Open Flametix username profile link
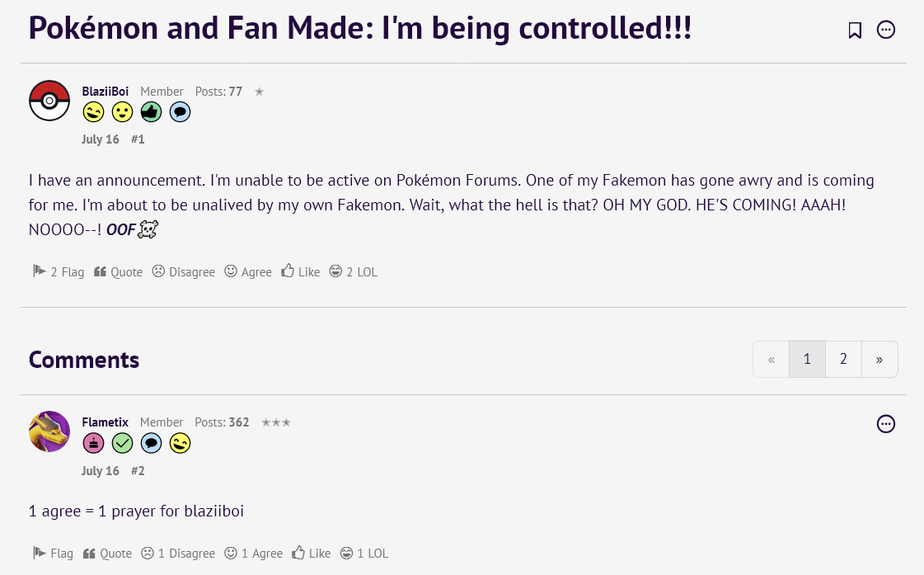 point(105,422)
